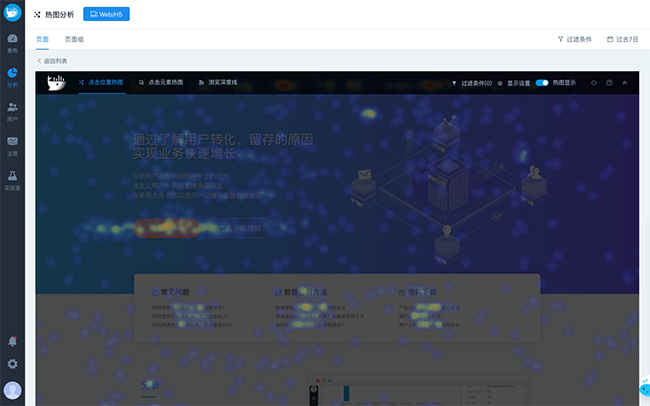The width and height of the screenshot is (650, 406).
Task: Select the 浏览深度线 tab
Action: pyautogui.click(x=218, y=83)
